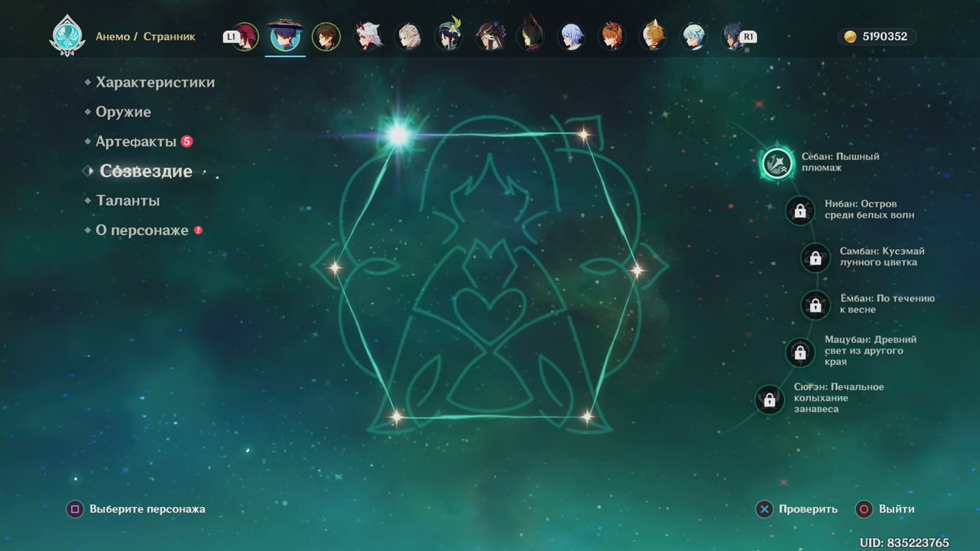Open the Артефакты menu section
The height and width of the screenshot is (551, 980).
[136, 141]
